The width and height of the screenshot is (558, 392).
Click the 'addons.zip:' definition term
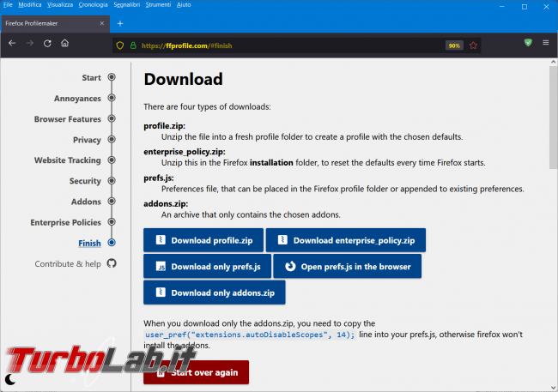pos(166,203)
